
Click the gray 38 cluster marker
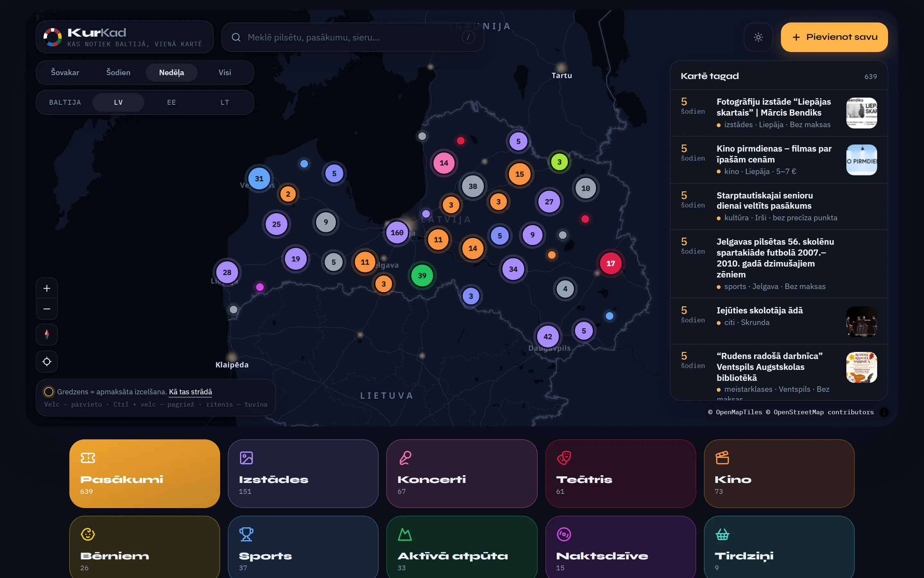tap(473, 186)
